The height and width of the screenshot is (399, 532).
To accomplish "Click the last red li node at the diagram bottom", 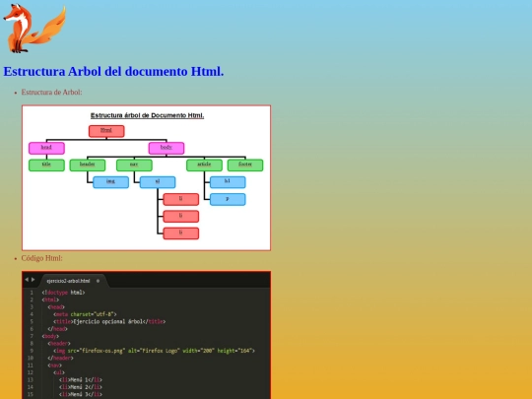I will click(181, 233).
